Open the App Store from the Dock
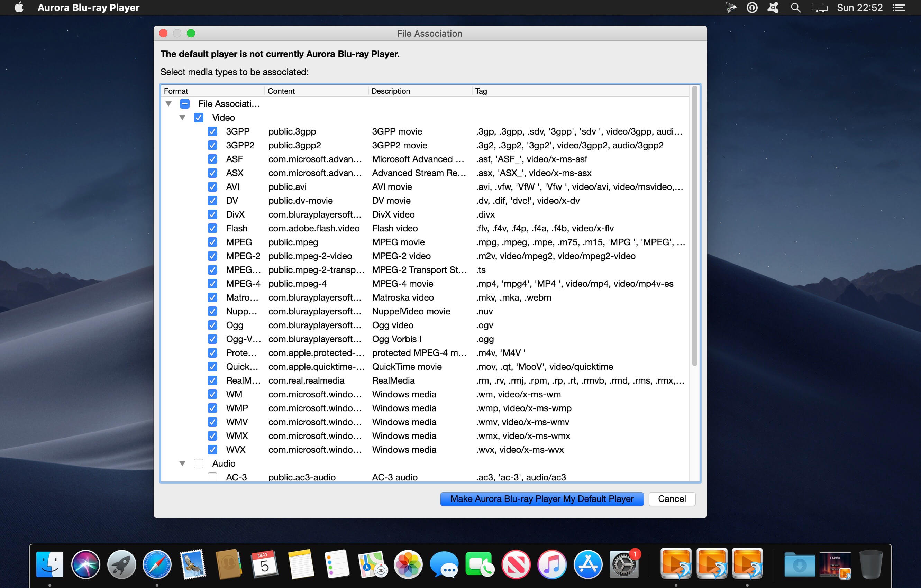 click(587, 564)
